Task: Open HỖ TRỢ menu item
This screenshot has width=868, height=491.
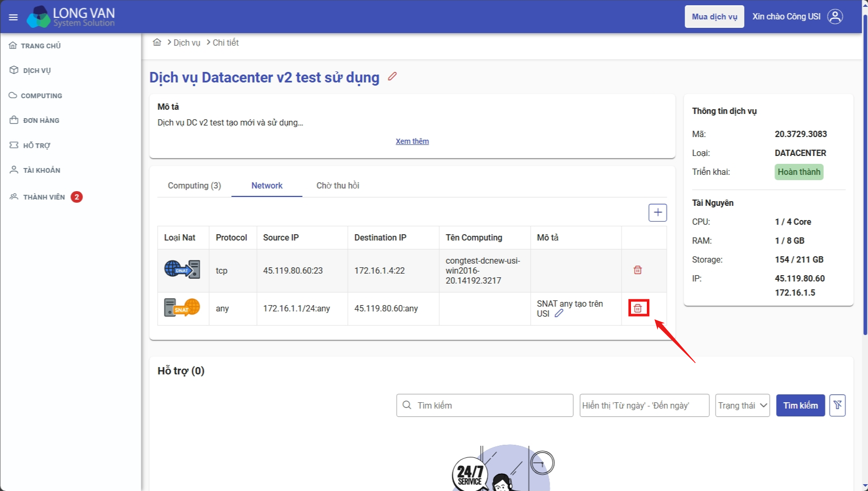Action: point(37,145)
